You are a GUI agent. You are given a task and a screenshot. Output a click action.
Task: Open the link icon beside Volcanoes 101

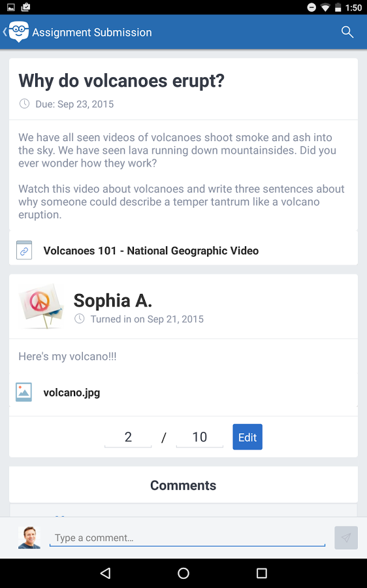coord(24,250)
